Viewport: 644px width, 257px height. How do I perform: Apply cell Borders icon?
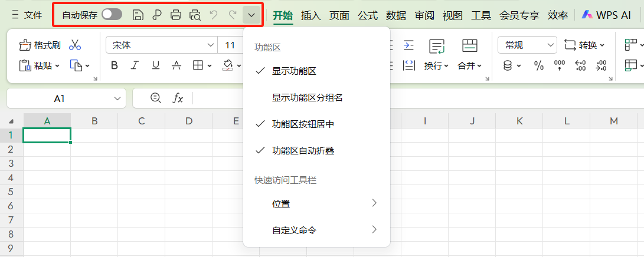pos(198,65)
